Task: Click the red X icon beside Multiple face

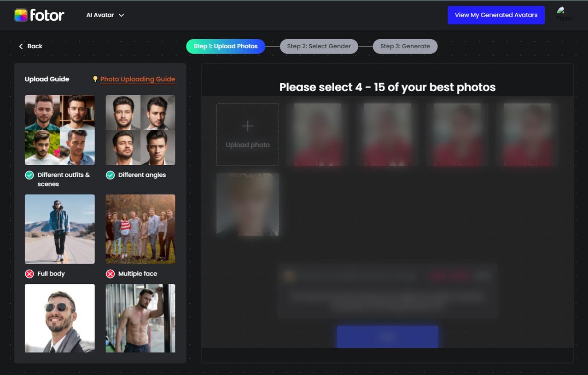Action: point(110,273)
